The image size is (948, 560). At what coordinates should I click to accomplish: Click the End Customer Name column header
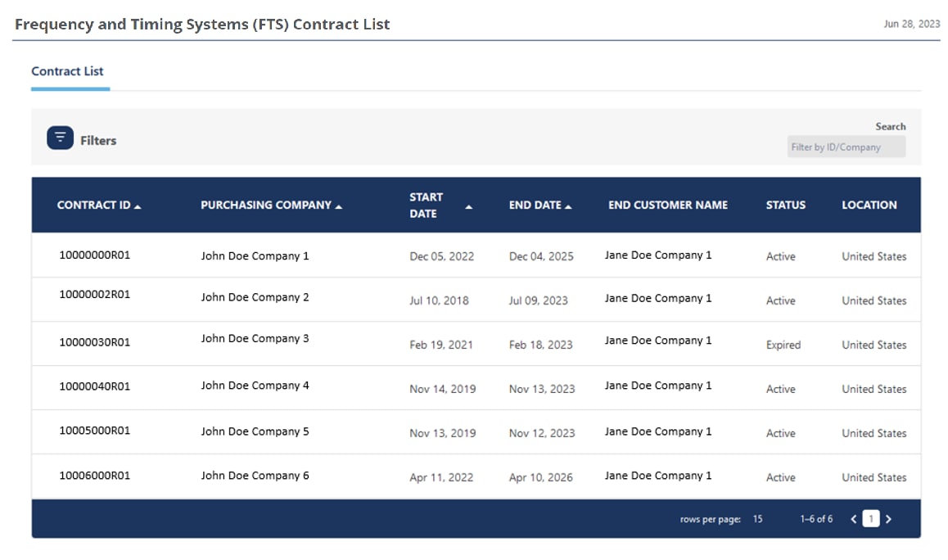(667, 205)
